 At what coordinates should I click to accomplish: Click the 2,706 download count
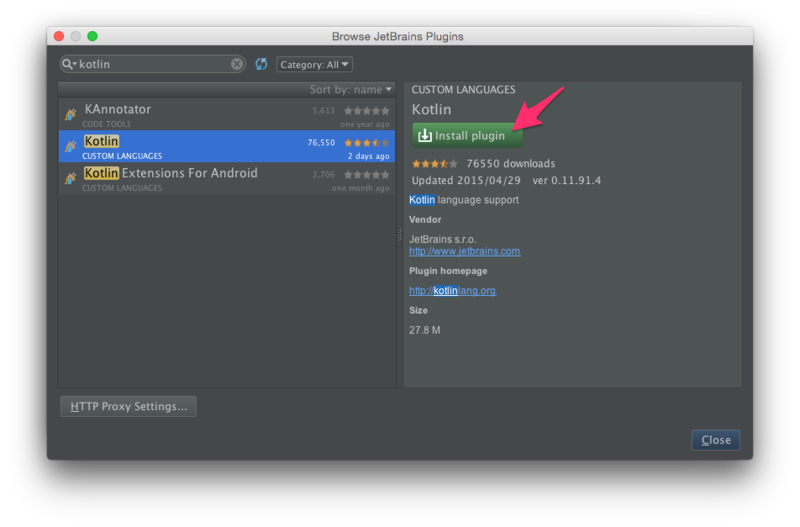pyautogui.click(x=324, y=174)
